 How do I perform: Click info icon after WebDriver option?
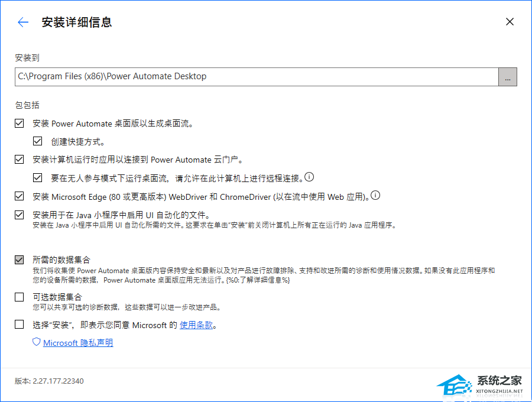tap(375, 196)
